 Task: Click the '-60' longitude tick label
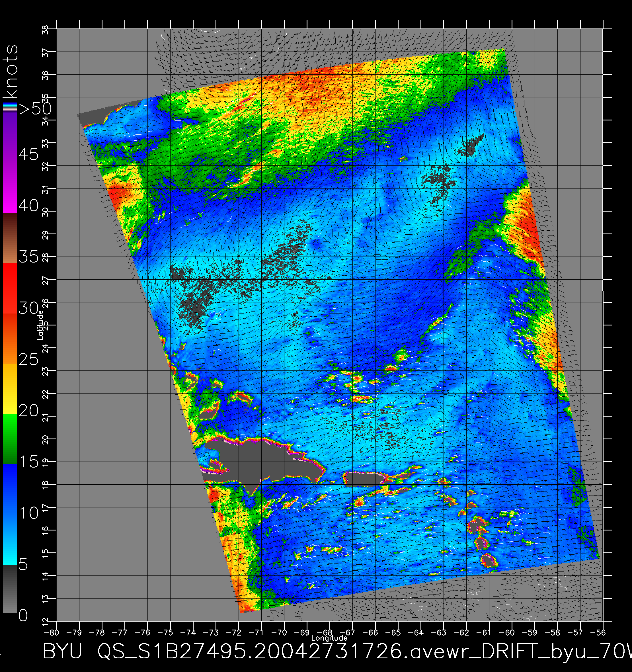pyautogui.click(x=507, y=632)
